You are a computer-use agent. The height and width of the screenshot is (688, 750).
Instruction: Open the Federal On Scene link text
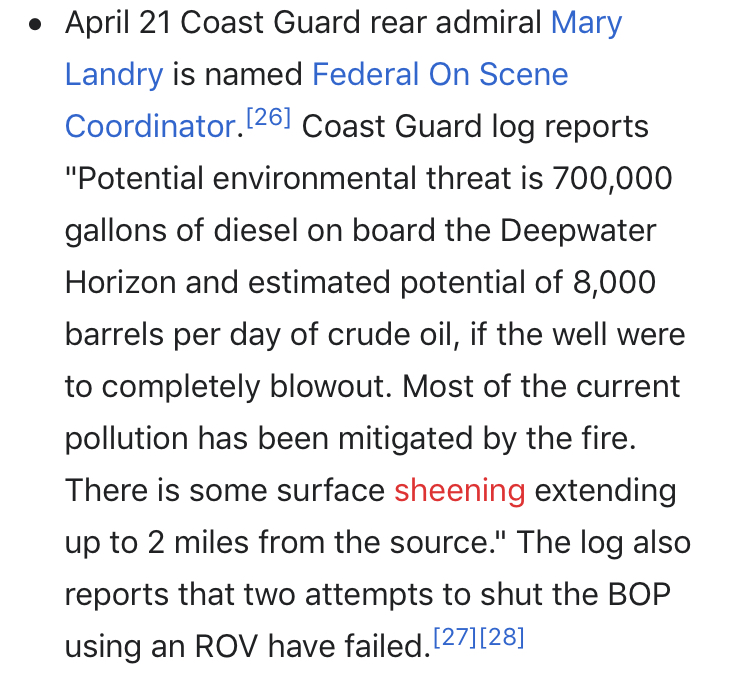[x=440, y=75]
